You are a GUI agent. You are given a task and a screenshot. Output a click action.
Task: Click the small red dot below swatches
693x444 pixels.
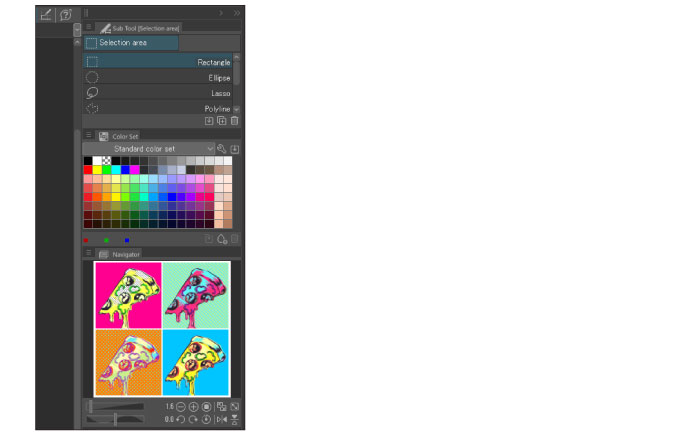[86, 240]
